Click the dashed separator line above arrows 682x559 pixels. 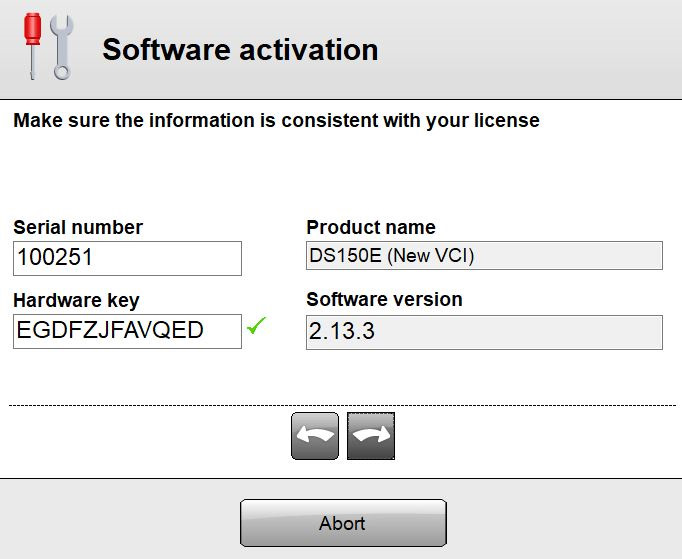tap(150, 405)
